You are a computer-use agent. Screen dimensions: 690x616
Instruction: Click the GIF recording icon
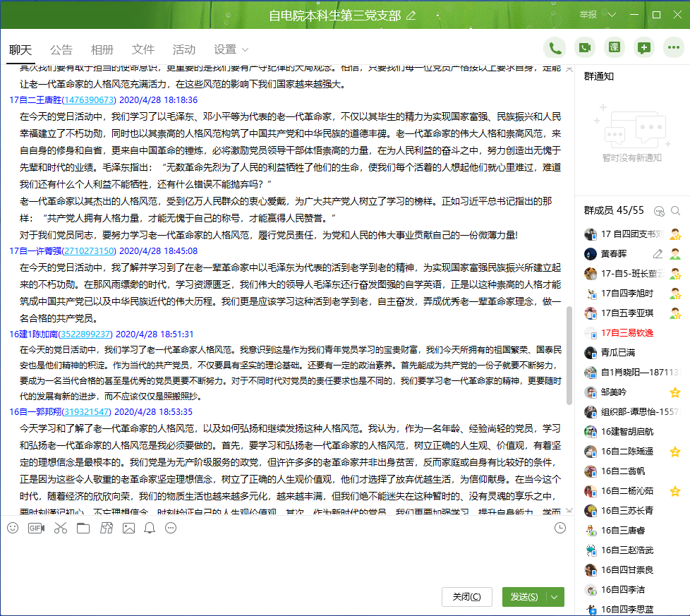(x=36, y=528)
